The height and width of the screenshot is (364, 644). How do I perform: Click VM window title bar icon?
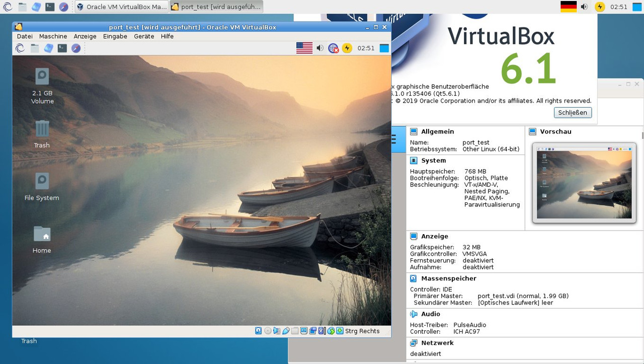(x=19, y=27)
